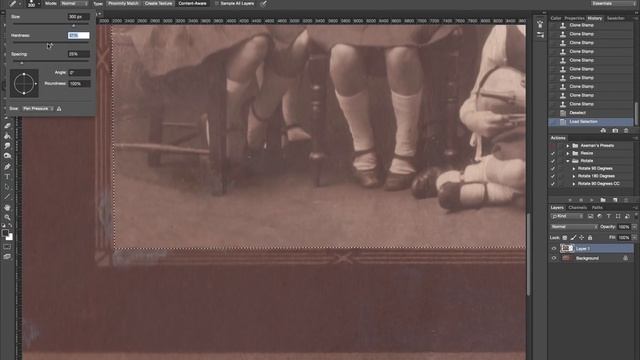640x360 pixels.
Task: Click the foreground color swatch
Action: pyautogui.click(x=5, y=233)
